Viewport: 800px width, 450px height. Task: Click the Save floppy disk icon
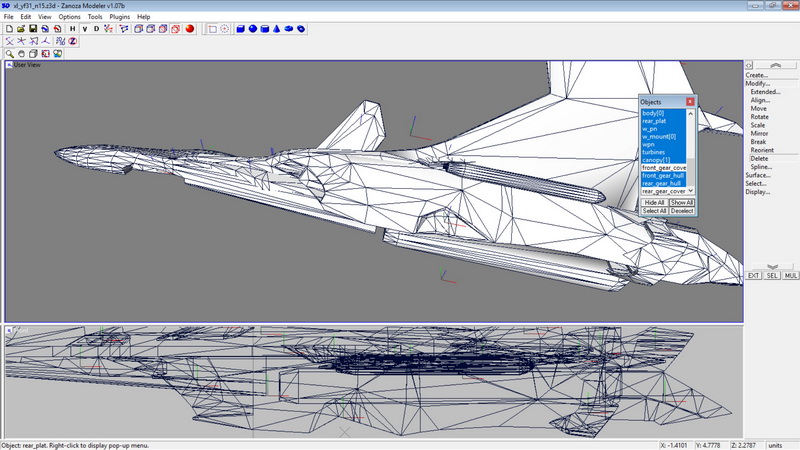33,29
